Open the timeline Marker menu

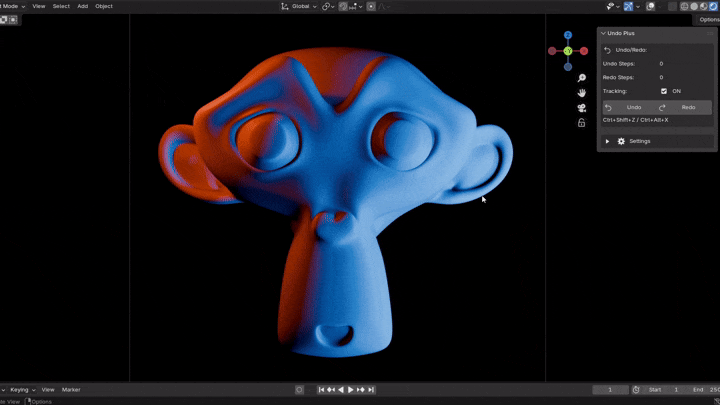[71, 390]
